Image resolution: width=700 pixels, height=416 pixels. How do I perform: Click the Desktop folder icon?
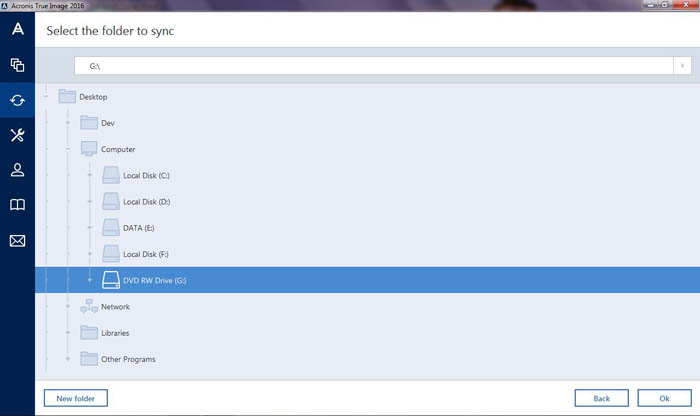click(x=67, y=96)
